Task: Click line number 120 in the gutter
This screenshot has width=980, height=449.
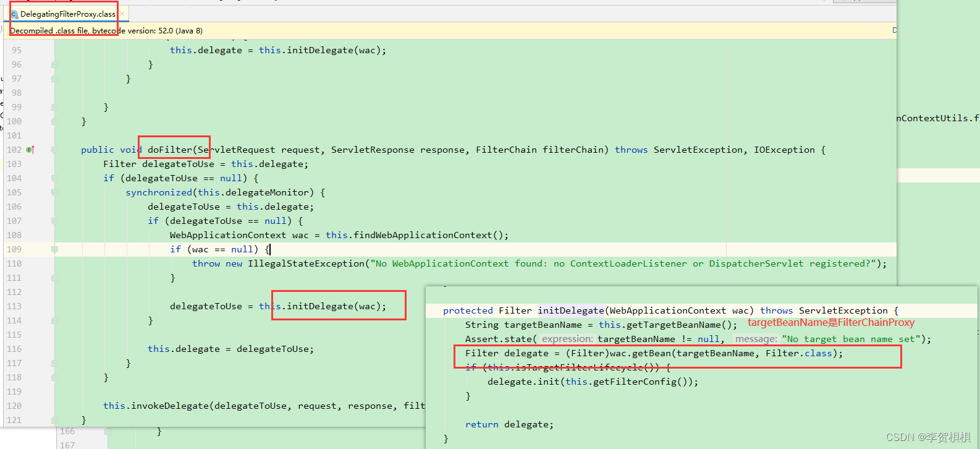Action: (14, 406)
